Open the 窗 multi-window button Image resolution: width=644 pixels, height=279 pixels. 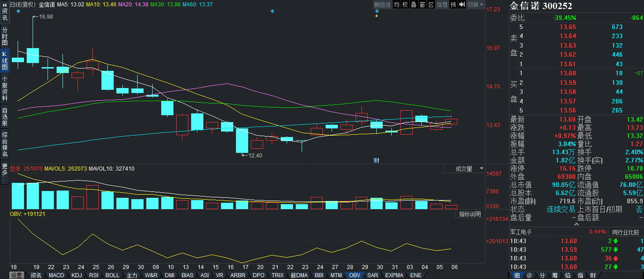click(x=423, y=5)
